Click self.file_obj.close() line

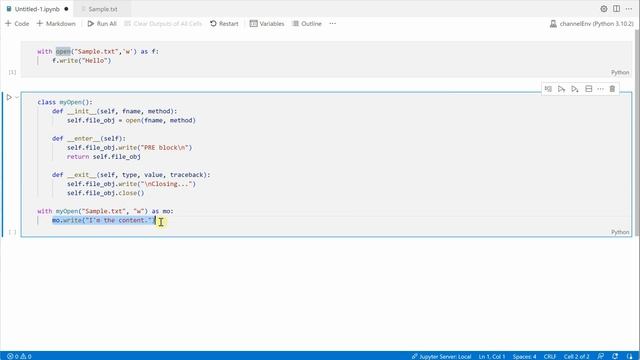(x=106, y=193)
